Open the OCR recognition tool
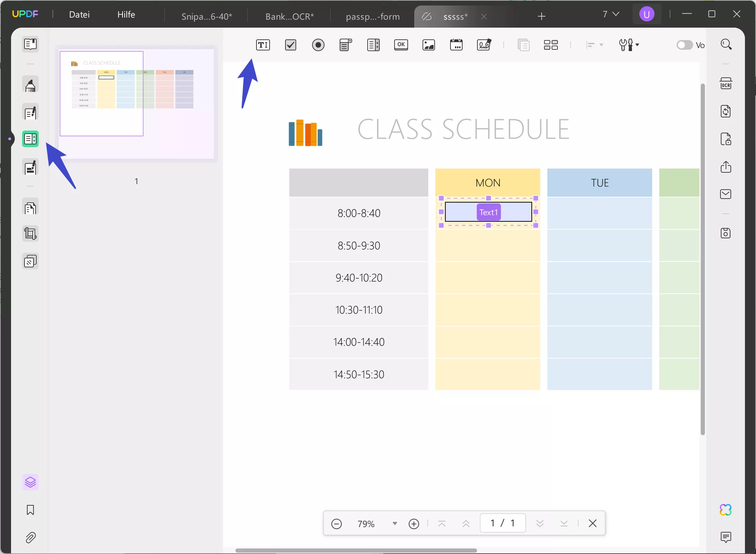 click(x=726, y=84)
